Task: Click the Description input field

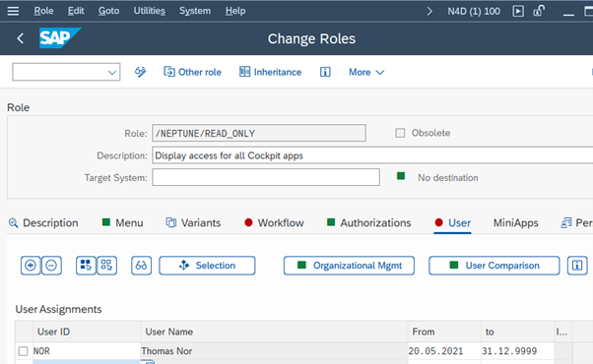Action: tap(372, 155)
